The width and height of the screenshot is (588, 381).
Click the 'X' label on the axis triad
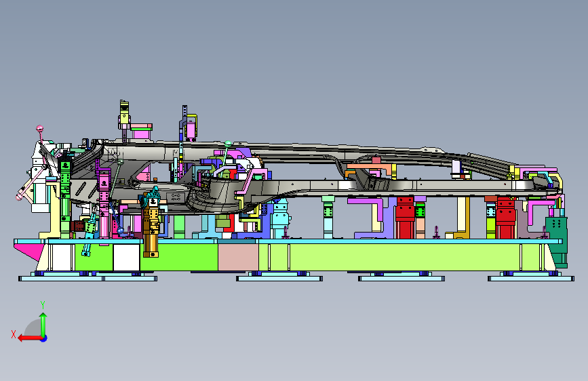(14, 334)
